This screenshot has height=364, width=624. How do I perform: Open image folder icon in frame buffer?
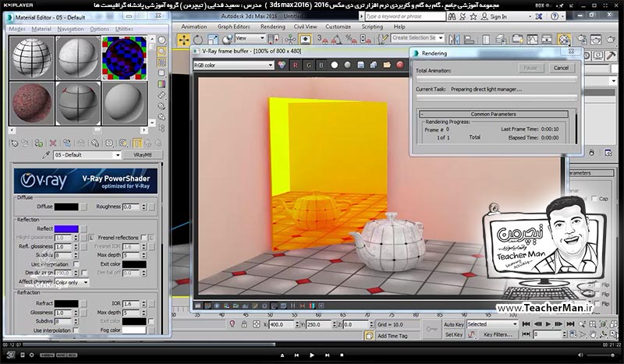387,65
